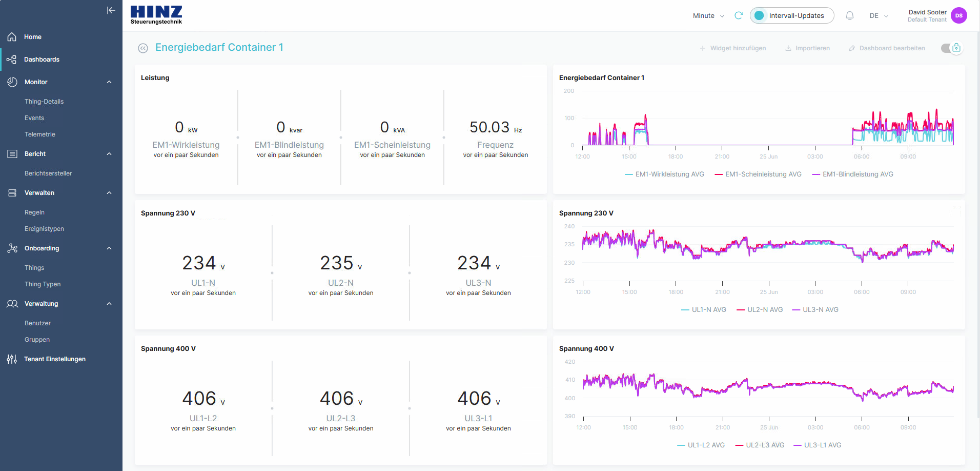Click the HINZ Steuerungstechnik logo
Image resolution: width=980 pixels, height=471 pixels.
(156, 15)
